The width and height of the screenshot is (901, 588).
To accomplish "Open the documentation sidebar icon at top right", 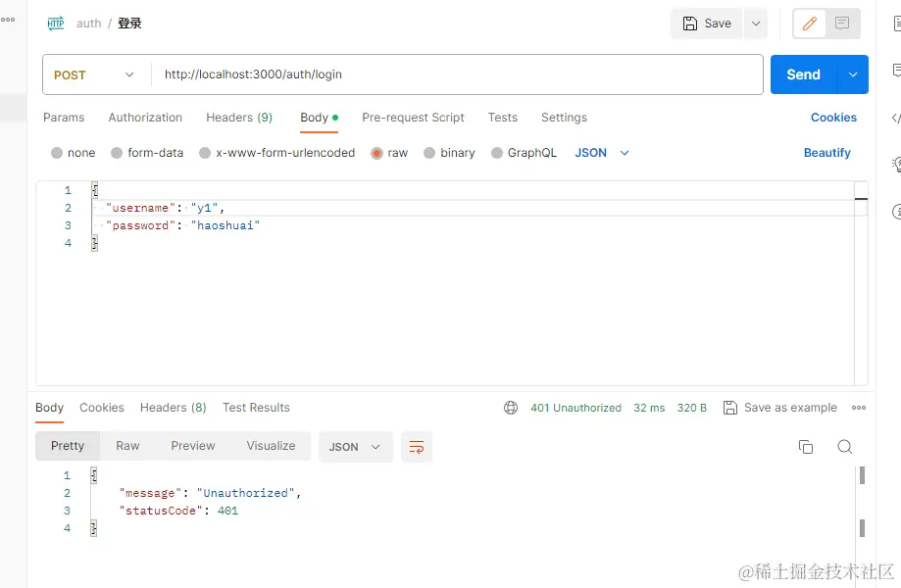I will tap(897, 24).
